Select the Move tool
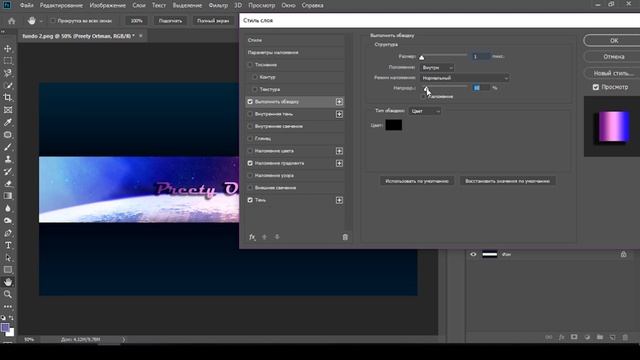 (8, 49)
